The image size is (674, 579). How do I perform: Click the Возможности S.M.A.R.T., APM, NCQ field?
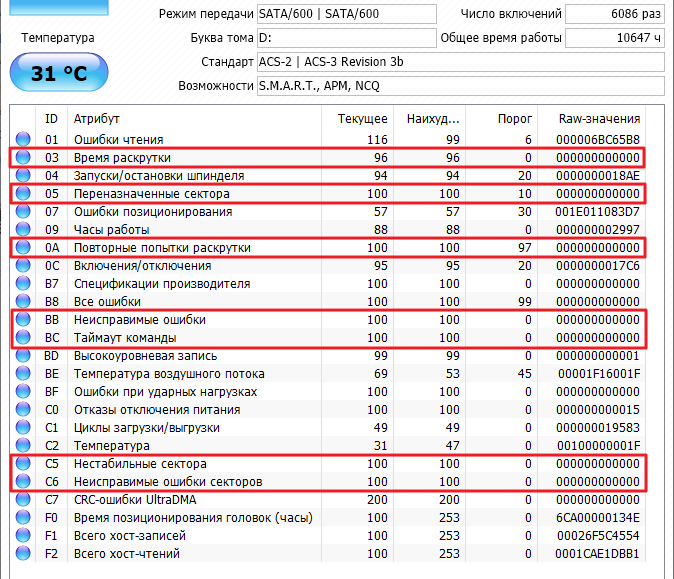tap(460, 86)
